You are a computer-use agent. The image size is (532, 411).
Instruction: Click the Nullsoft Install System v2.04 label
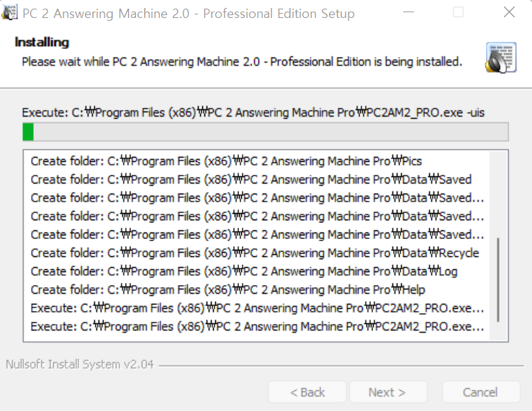tap(80, 364)
